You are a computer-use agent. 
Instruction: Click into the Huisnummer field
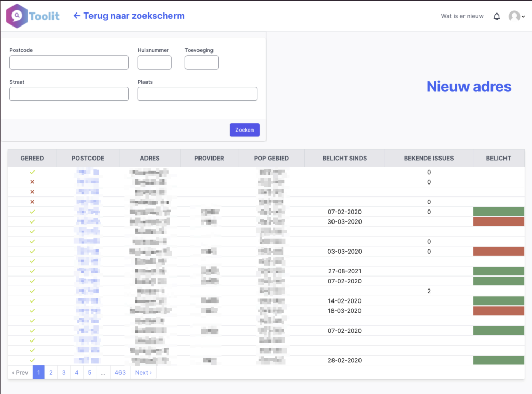point(154,62)
